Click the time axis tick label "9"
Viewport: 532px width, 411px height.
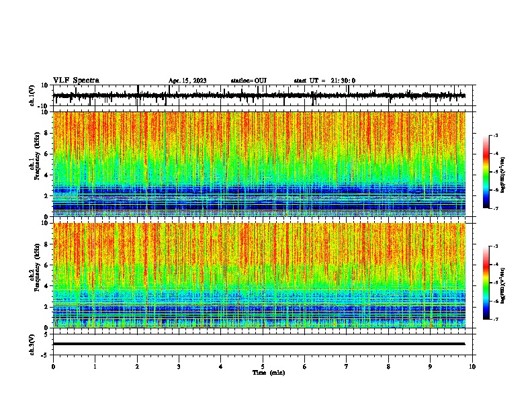[x=430, y=367]
